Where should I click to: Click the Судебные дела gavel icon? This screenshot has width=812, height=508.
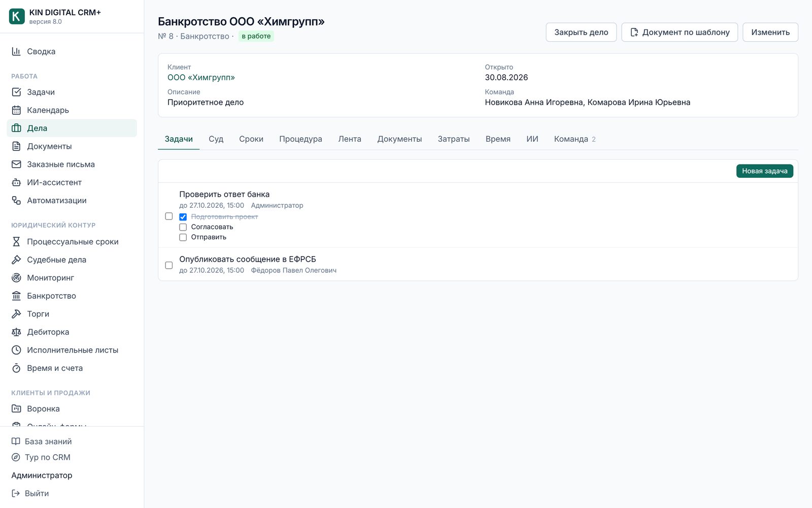click(x=16, y=260)
